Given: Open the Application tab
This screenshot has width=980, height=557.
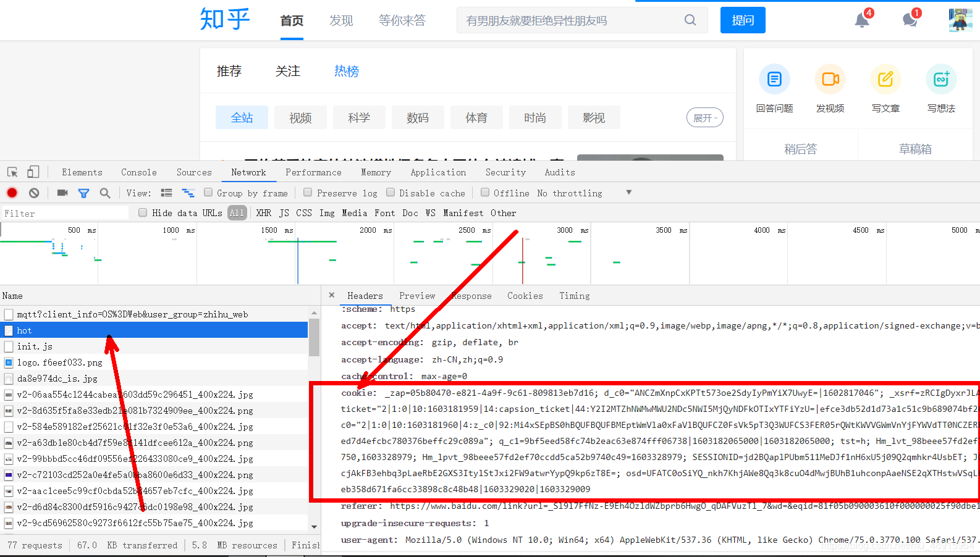Looking at the screenshot, I should point(438,172).
